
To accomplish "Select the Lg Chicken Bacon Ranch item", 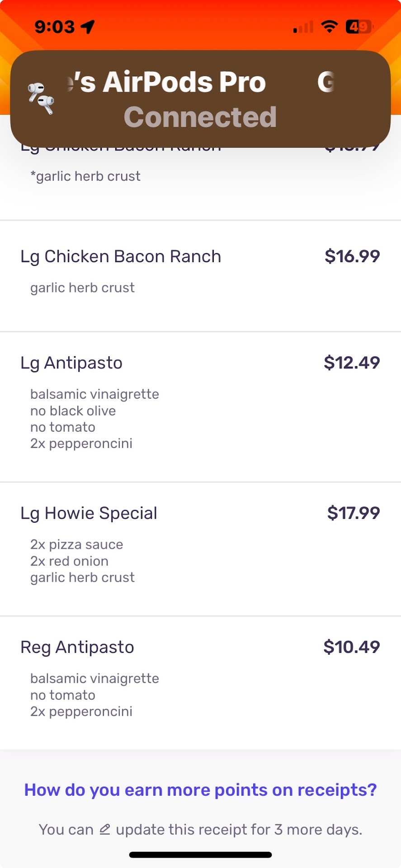I will pos(121,256).
